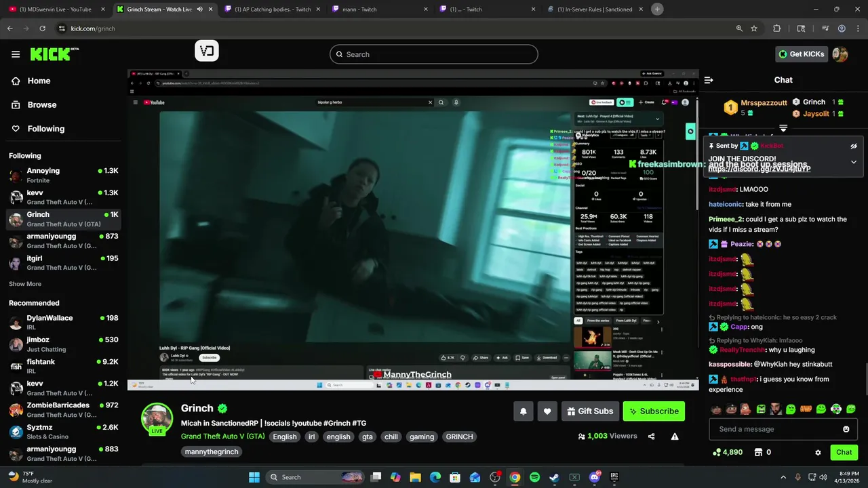Open Browse in the Kick sidebar
The width and height of the screenshot is (868, 488).
34,104
